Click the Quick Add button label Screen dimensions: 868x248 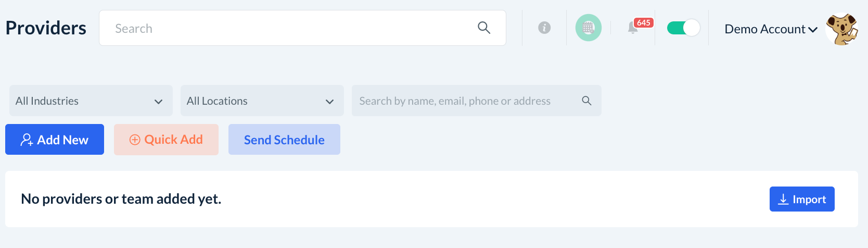[174, 140]
